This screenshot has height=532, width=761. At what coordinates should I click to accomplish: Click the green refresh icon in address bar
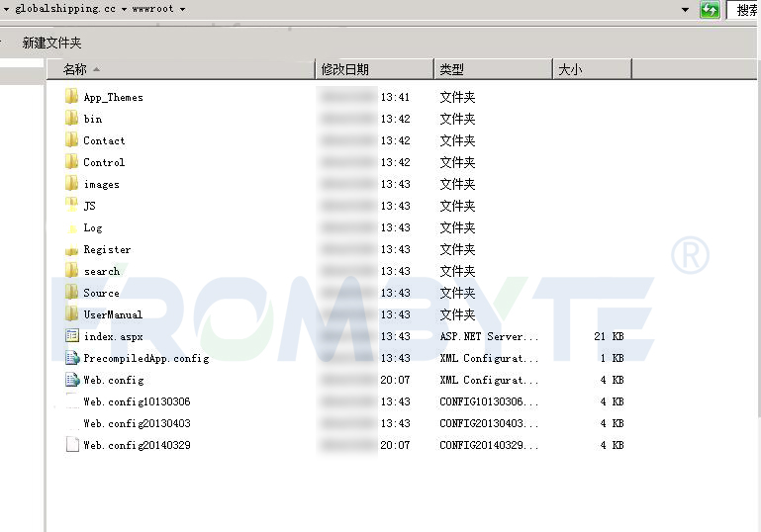(710, 9)
